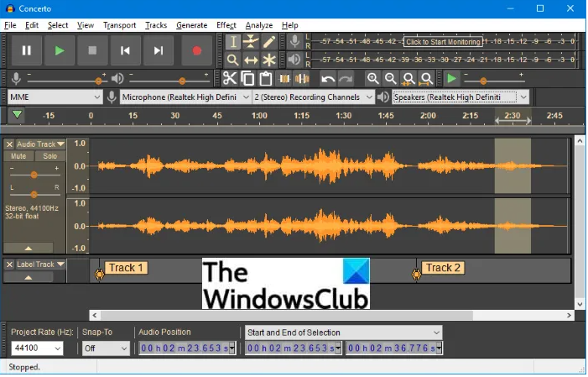This screenshot has width=588, height=377.
Task: Click the Audio Track pan L/R slider
Action: pos(34,195)
